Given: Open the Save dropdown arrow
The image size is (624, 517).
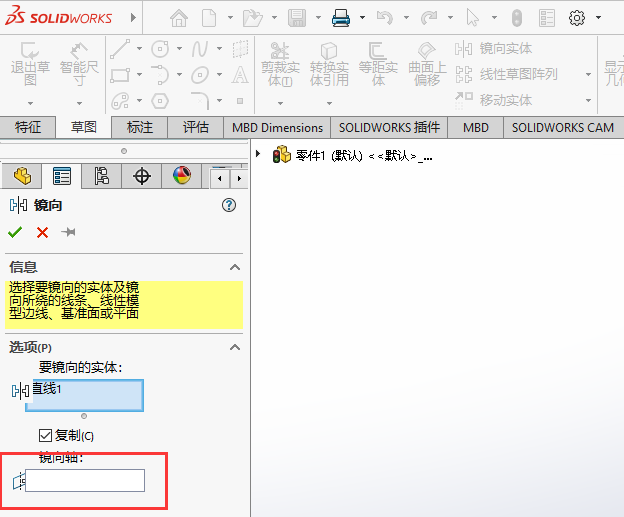Looking at the screenshot, I should pos(318,18).
